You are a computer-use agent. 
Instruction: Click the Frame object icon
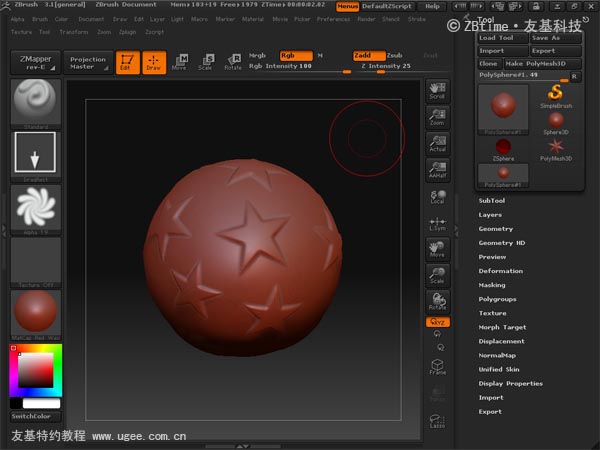[x=437, y=367]
